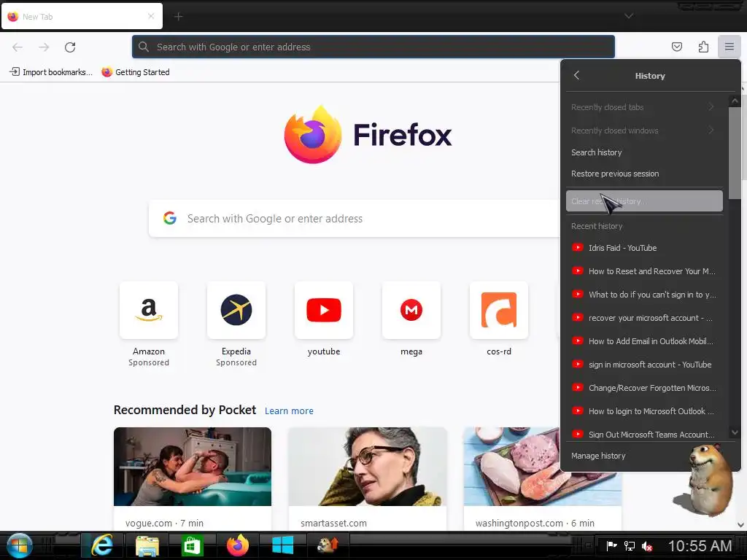The width and height of the screenshot is (747, 560).
Task: Close the New Tab tab
Action: (151, 16)
